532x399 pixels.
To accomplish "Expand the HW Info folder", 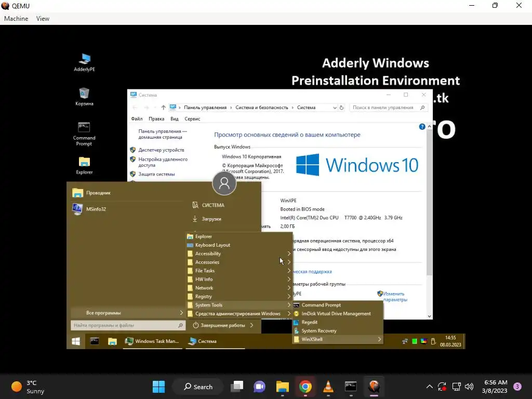I will [x=239, y=279].
